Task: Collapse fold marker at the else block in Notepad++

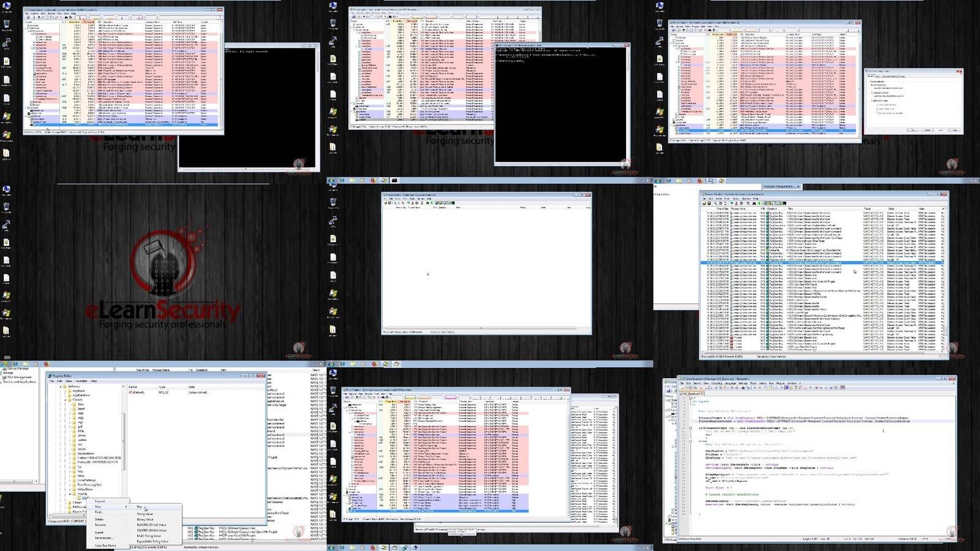Action: pyautogui.click(x=690, y=440)
